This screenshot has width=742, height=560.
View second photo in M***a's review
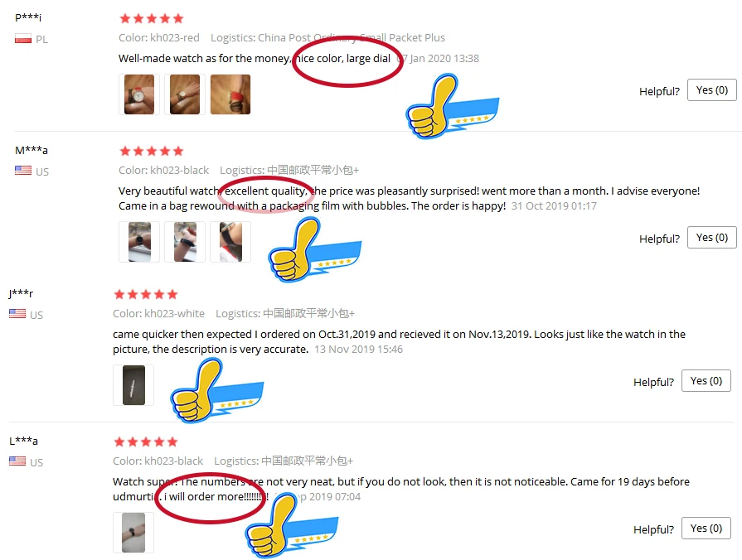(185, 242)
